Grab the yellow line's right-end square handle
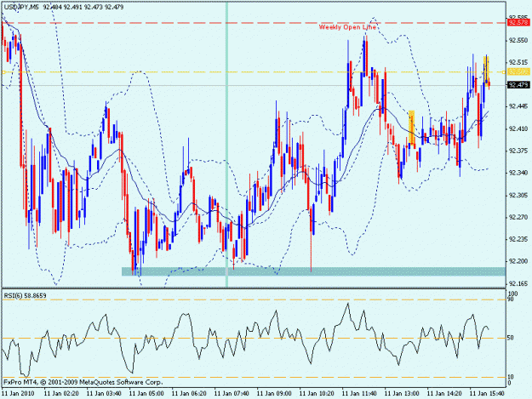This screenshot has width=532, height=399. (504, 72)
